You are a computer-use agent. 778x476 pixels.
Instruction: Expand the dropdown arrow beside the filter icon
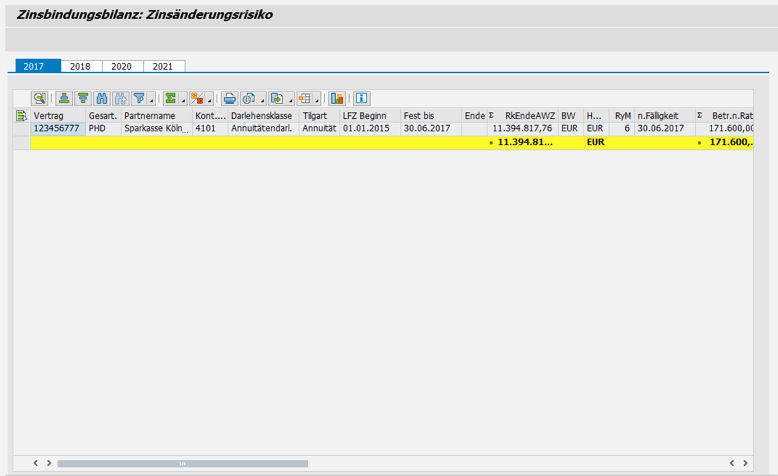pyautogui.click(x=152, y=99)
